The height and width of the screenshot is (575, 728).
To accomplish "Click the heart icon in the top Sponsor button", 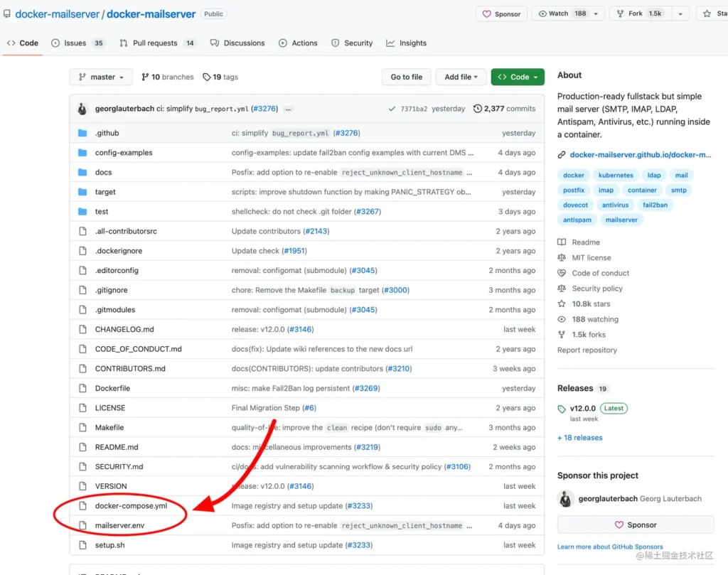I will (x=486, y=14).
